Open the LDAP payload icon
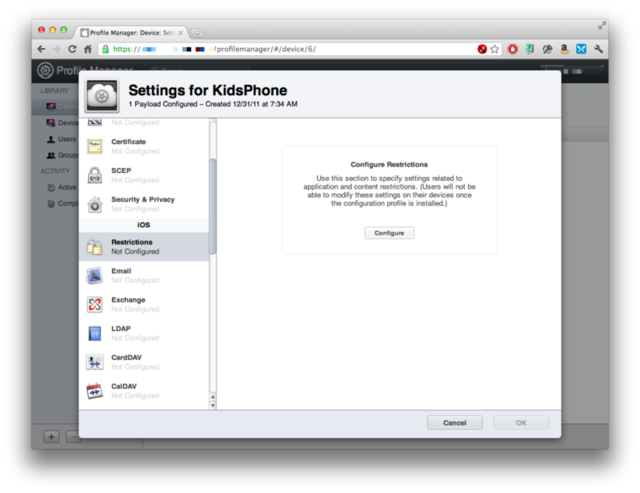 tap(95, 333)
